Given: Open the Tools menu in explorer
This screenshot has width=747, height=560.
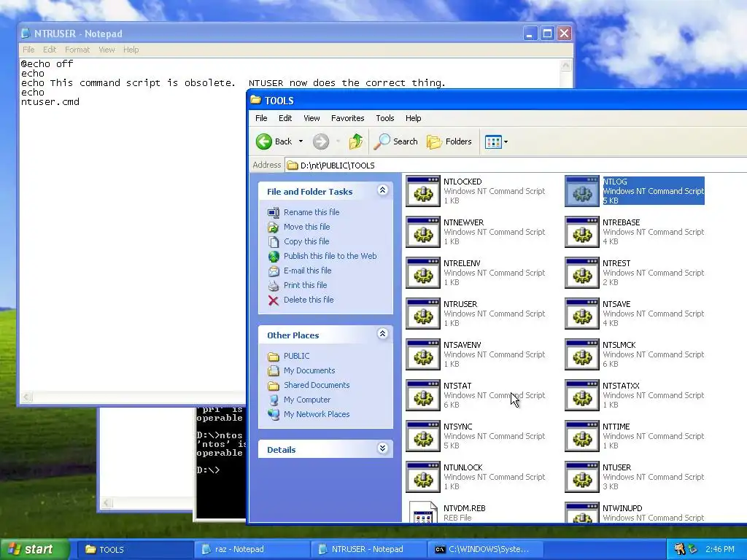Looking at the screenshot, I should pos(385,118).
